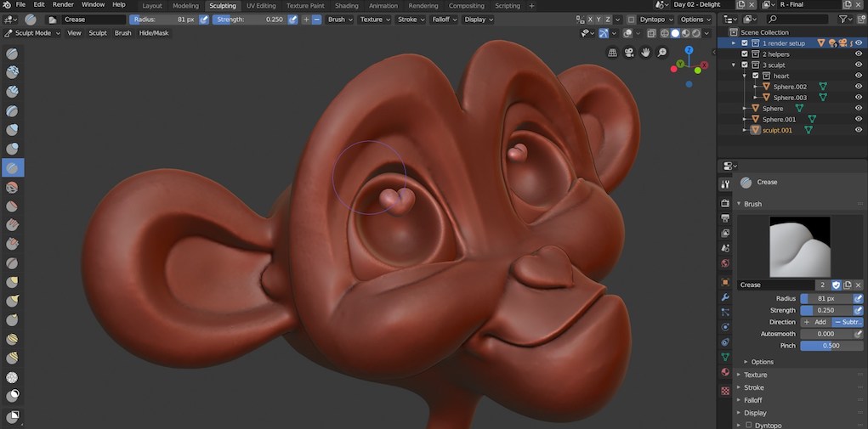Select the Crease brush in the left toolbar

13,167
